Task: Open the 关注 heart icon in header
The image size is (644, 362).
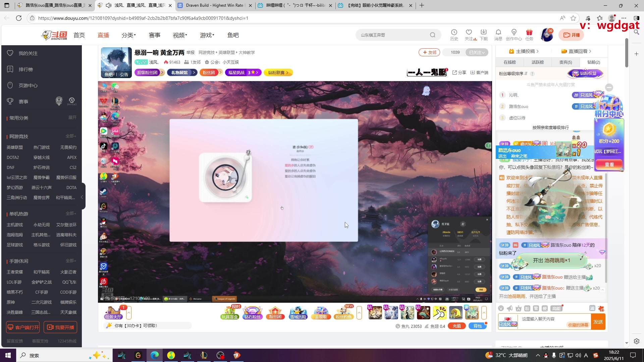Action: click(469, 35)
